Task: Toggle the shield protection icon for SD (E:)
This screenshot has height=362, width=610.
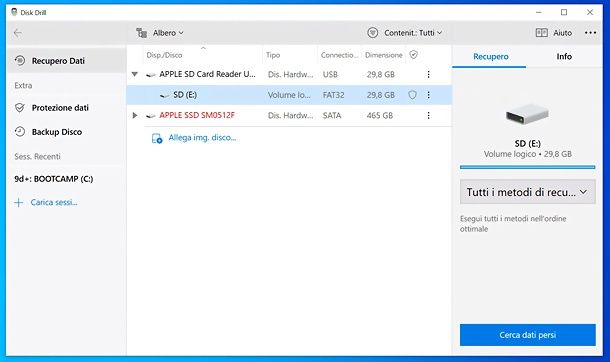Action: (412, 95)
